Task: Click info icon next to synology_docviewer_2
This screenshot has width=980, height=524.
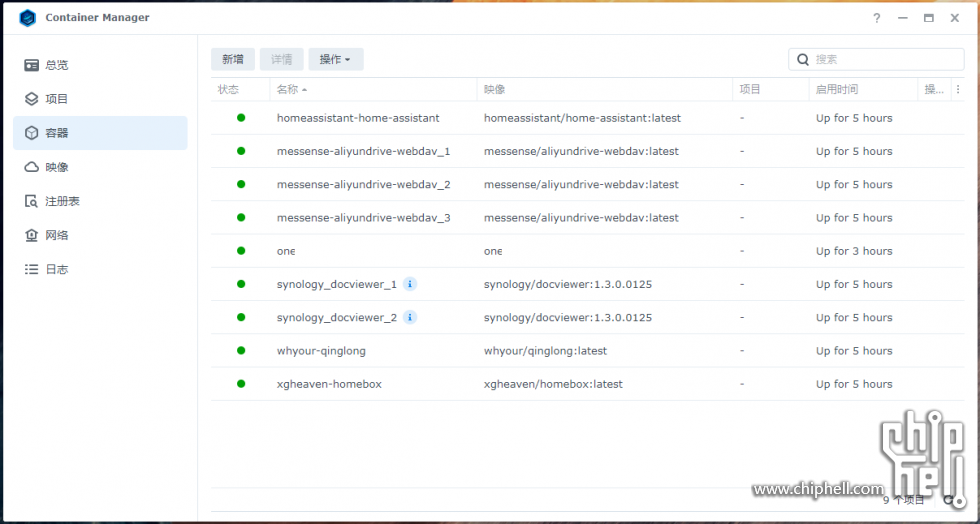Action: (x=409, y=317)
